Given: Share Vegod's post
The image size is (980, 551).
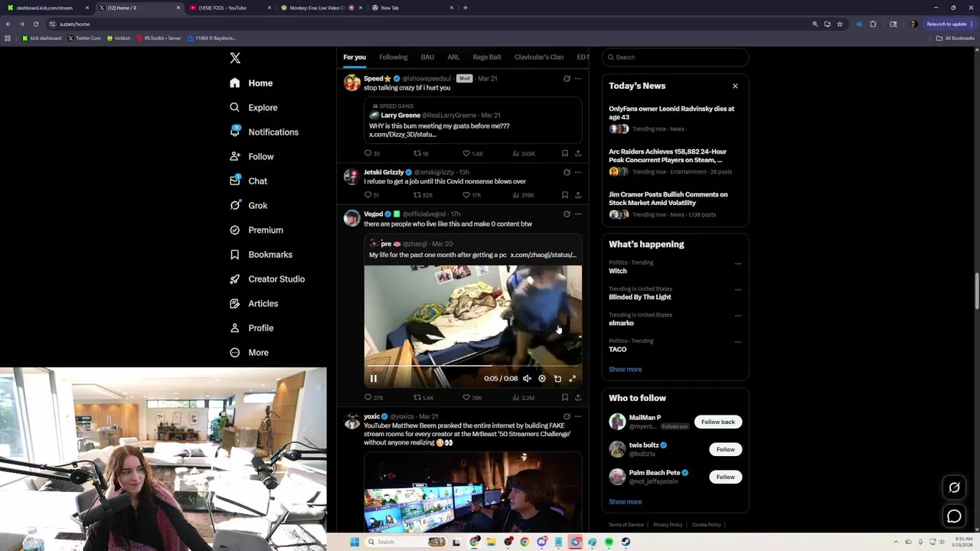Looking at the screenshot, I should click(578, 398).
